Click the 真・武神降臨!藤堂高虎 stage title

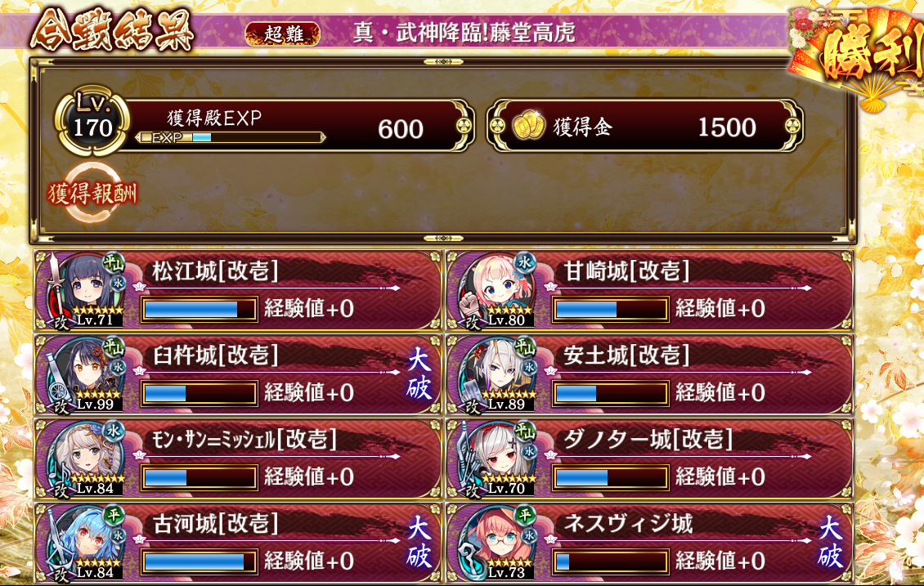[464, 32]
